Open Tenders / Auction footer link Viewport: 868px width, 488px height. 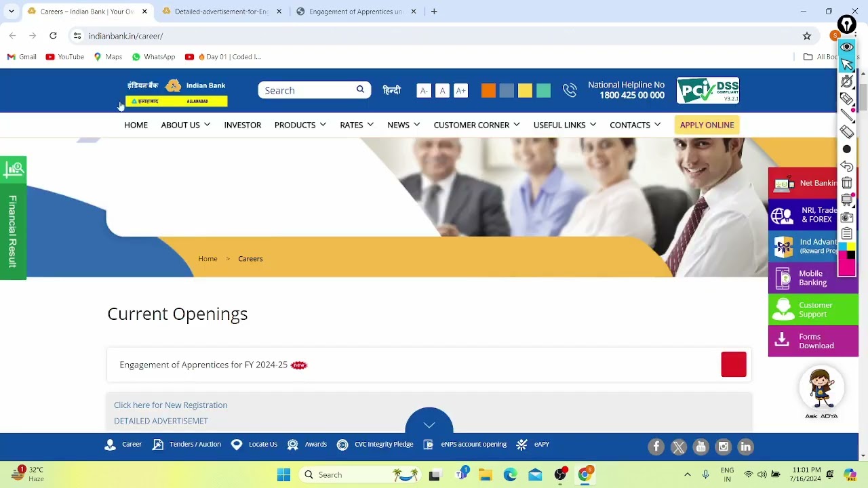click(187, 445)
